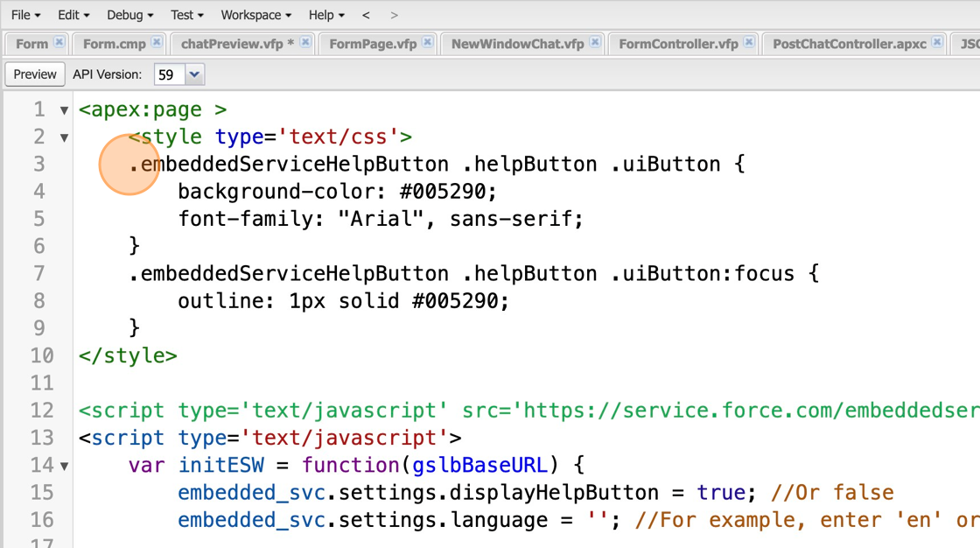Switch to the Form.cmp tab
Screen dimensions: 980x548
coord(115,44)
